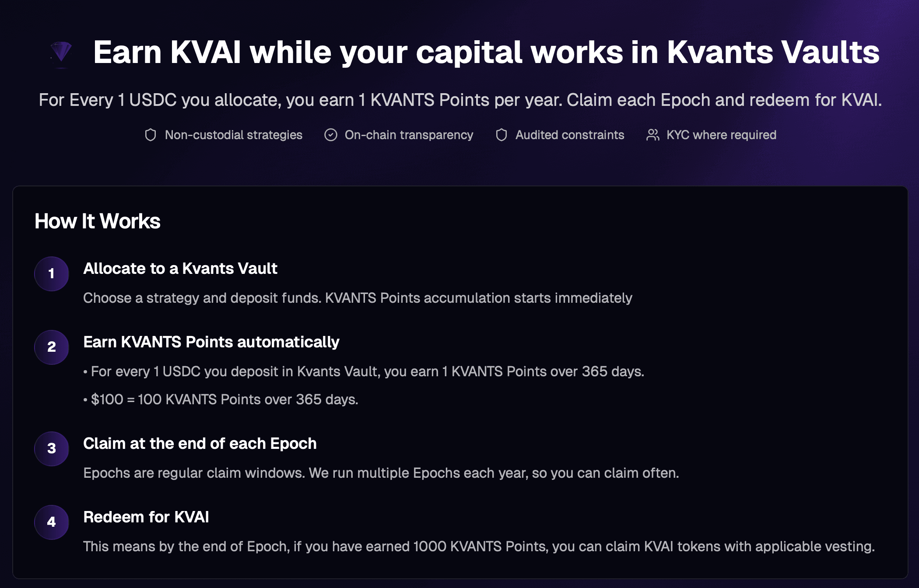Click the purple Kvants gem logo
The image size is (919, 588).
pos(61,52)
